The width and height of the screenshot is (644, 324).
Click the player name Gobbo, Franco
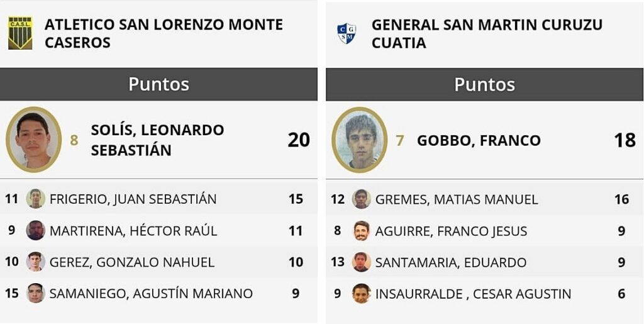click(x=479, y=140)
